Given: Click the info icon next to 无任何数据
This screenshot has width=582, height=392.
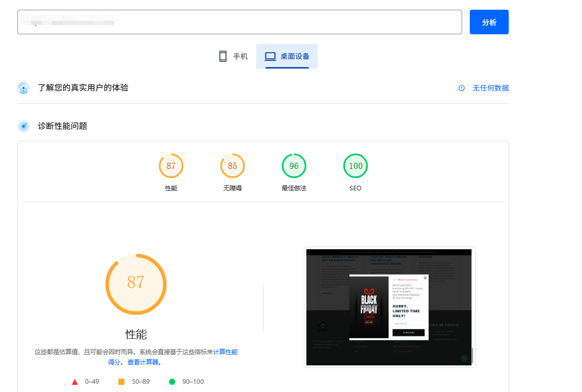Looking at the screenshot, I should tap(461, 88).
